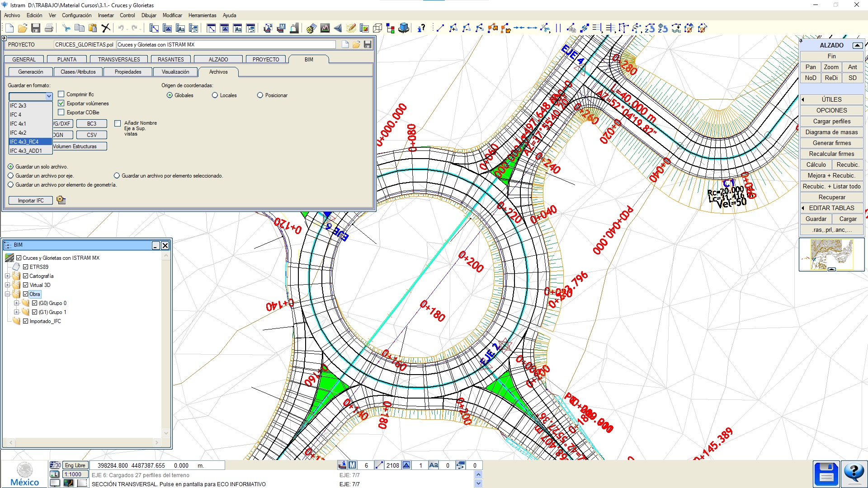Select the Locales coordinate origin option
Screen dimensions: 868x488
[215, 95]
